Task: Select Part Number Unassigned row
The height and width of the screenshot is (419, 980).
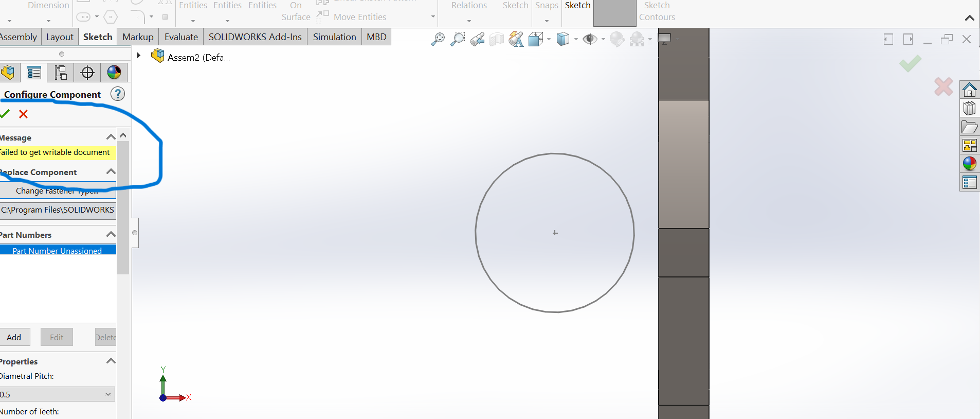Action: click(58, 250)
